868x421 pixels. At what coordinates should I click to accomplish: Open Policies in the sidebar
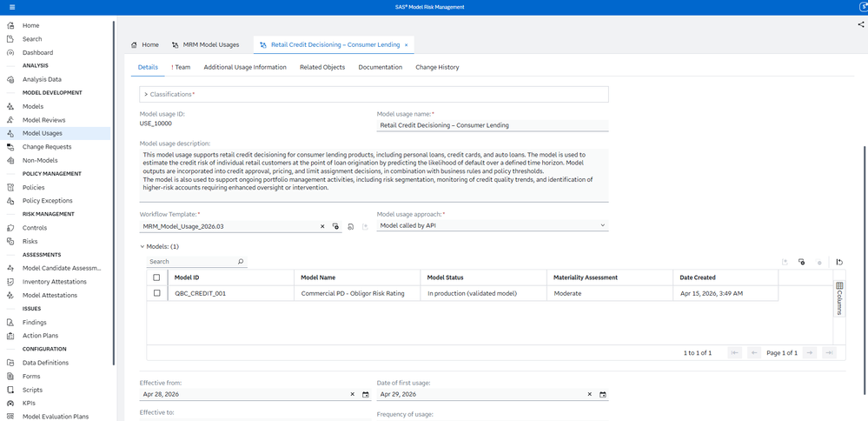(33, 187)
